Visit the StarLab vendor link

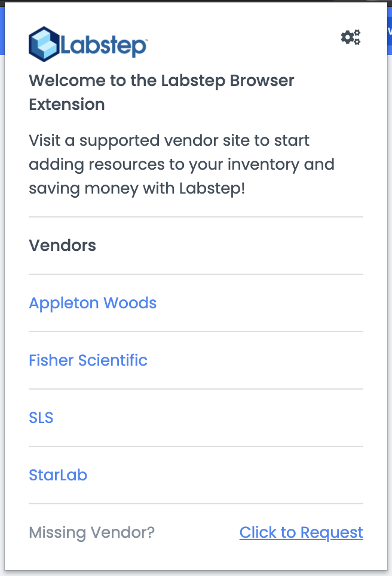[x=58, y=475]
